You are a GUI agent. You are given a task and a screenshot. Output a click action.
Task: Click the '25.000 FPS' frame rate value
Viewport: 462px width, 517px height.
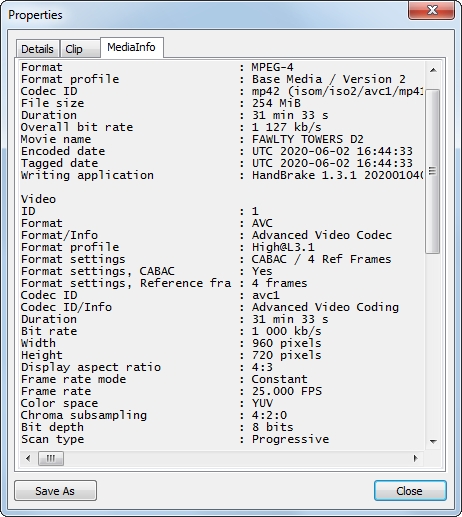click(287, 391)
